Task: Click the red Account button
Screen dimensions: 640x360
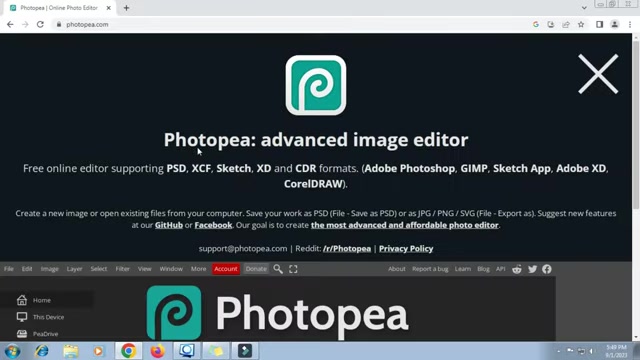Action: pyautogui.click(x=226, y=269)
